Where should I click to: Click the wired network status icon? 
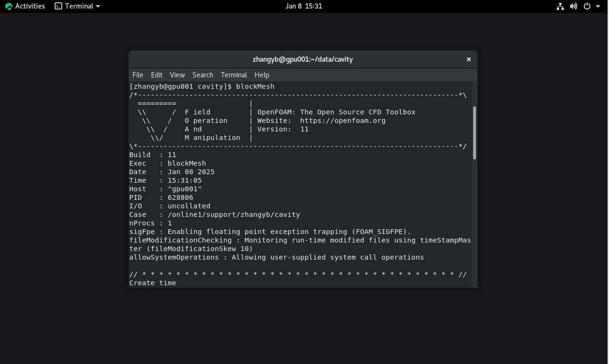pos(560,6)
